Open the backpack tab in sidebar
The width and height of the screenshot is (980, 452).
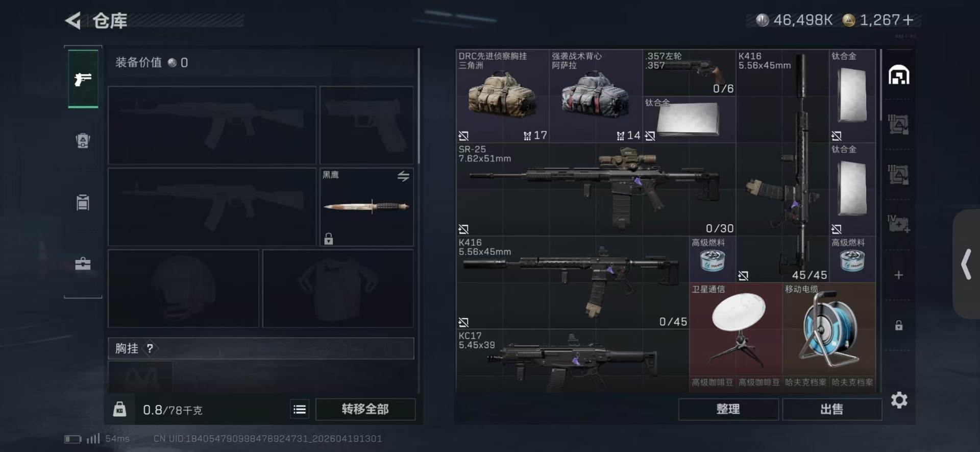pos(83,140)
